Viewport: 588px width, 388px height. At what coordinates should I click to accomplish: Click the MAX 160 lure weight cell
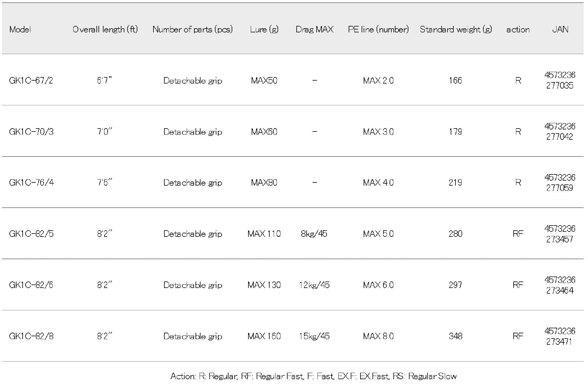point(264,336)
